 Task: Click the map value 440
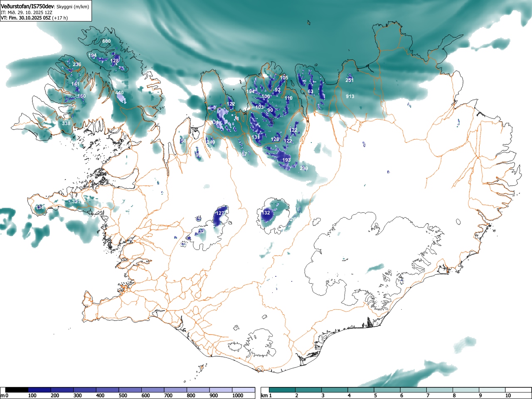tap(119, 93)
